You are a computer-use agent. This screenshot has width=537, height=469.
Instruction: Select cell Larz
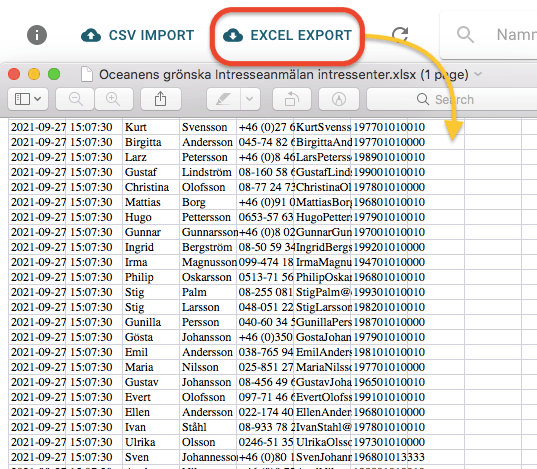[x=151, y=157]
